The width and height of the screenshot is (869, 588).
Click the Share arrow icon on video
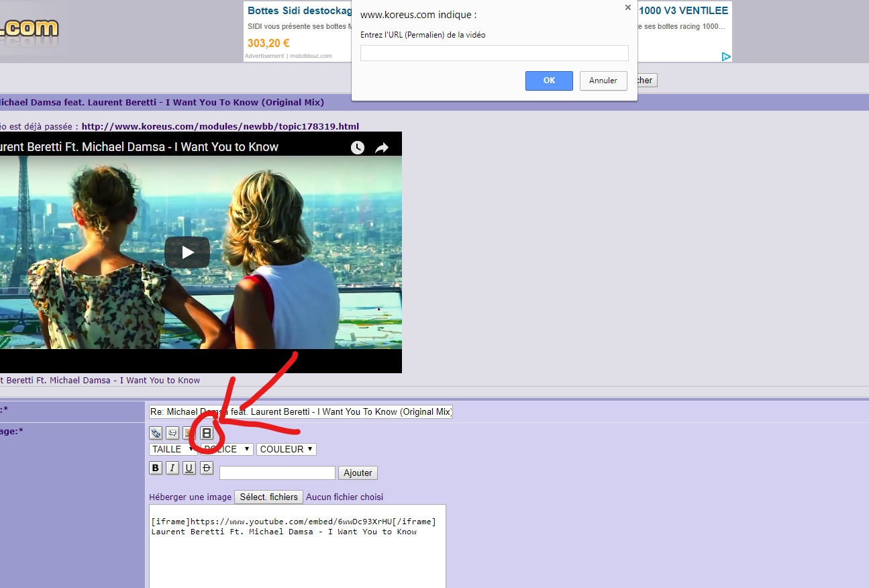coord(382,148)
